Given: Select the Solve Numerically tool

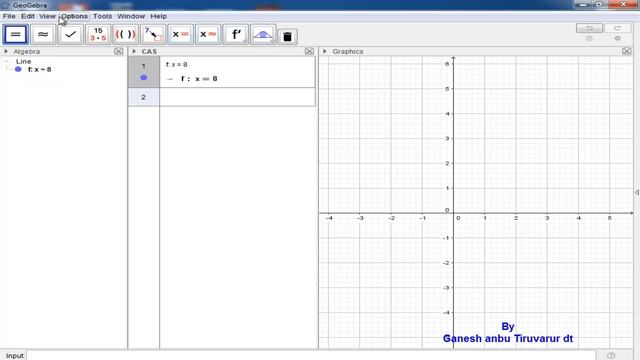Looking at the screenshot, I should (208, 35).
